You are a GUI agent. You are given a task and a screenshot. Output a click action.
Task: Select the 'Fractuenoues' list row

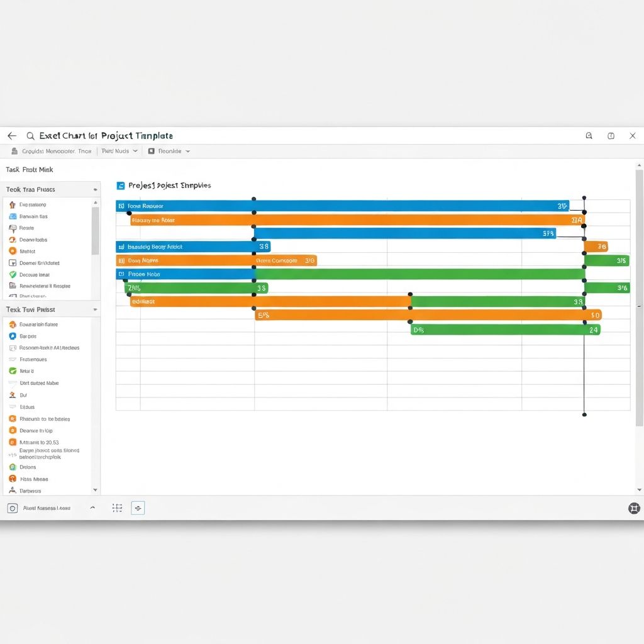47,359
